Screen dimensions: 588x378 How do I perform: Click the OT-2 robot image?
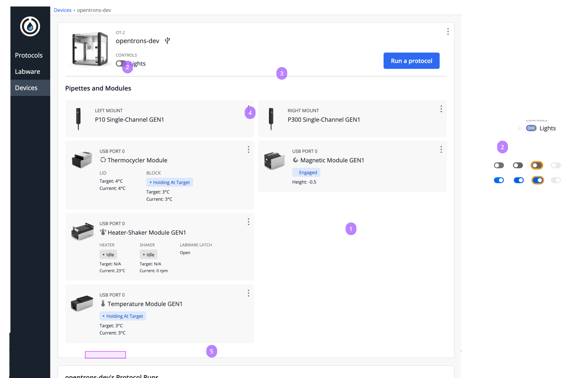pyautogui.click(x=90, y=49)
